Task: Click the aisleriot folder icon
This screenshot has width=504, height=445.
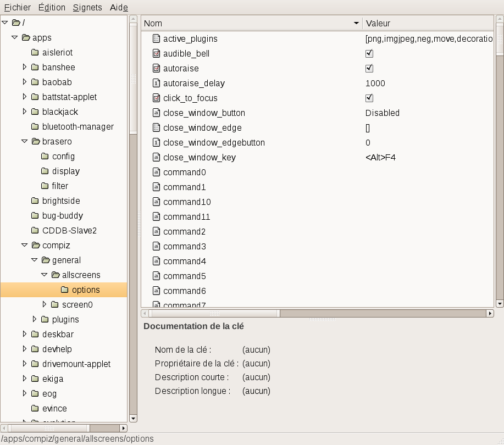Action: [x=35, y=52]
